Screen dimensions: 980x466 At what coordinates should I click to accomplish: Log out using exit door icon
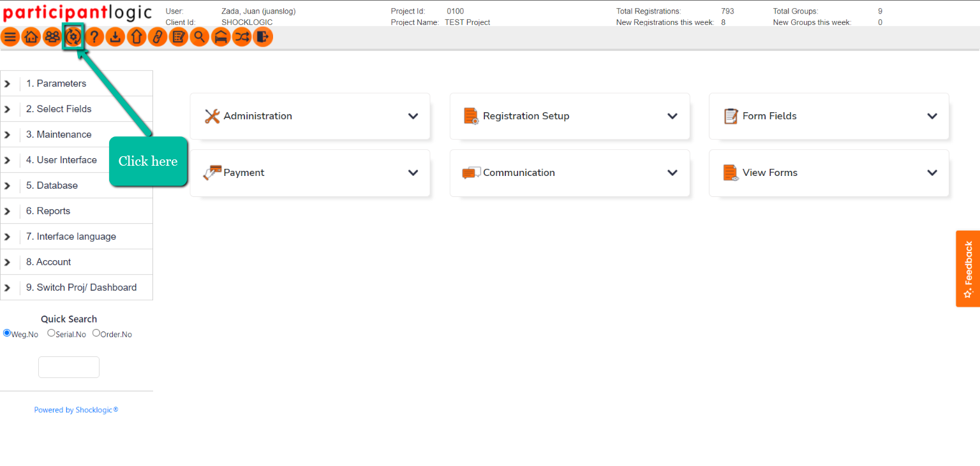[262, 37]
